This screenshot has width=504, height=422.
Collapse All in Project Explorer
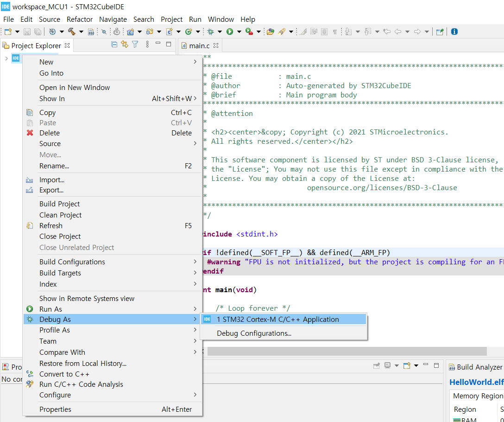point(114,45)
